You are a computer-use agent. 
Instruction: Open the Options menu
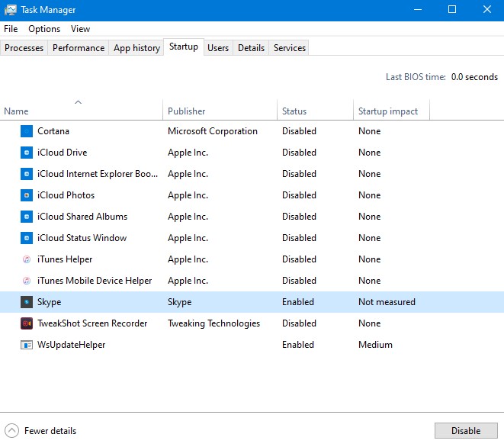click(x=44, y=29)
